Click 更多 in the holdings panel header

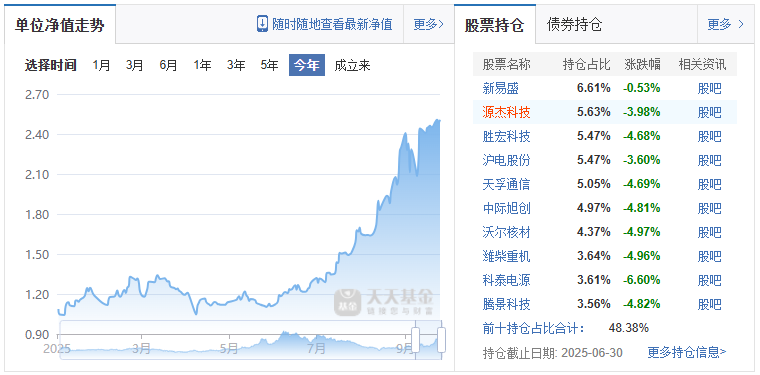click(x=725, y=24)
